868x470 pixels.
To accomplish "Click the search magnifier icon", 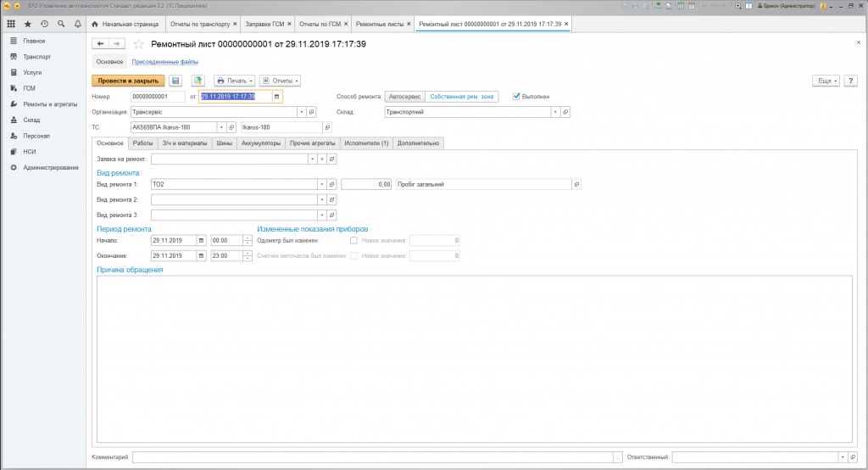I will [x=61, y=24].
